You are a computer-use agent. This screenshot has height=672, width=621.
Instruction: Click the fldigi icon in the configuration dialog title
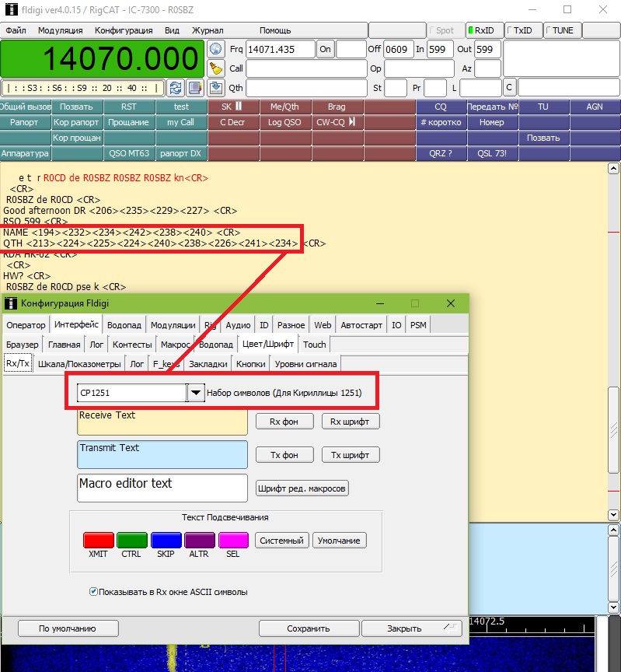[x=11, y=303]
